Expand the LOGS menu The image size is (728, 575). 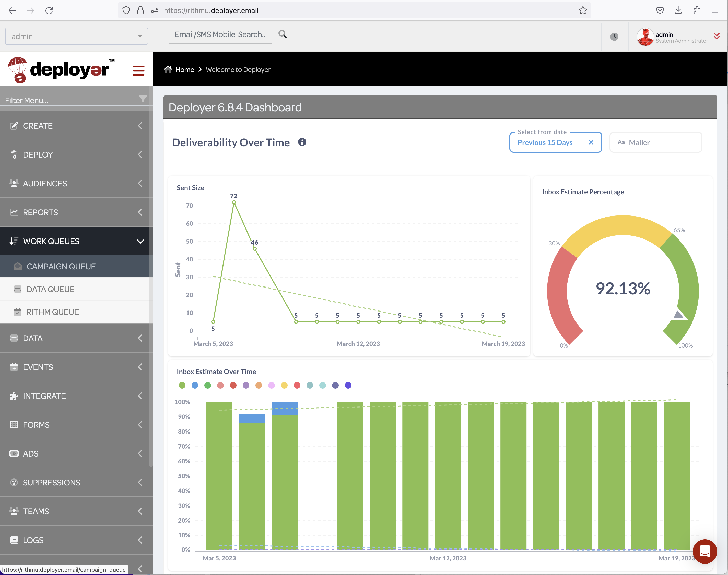76,540
